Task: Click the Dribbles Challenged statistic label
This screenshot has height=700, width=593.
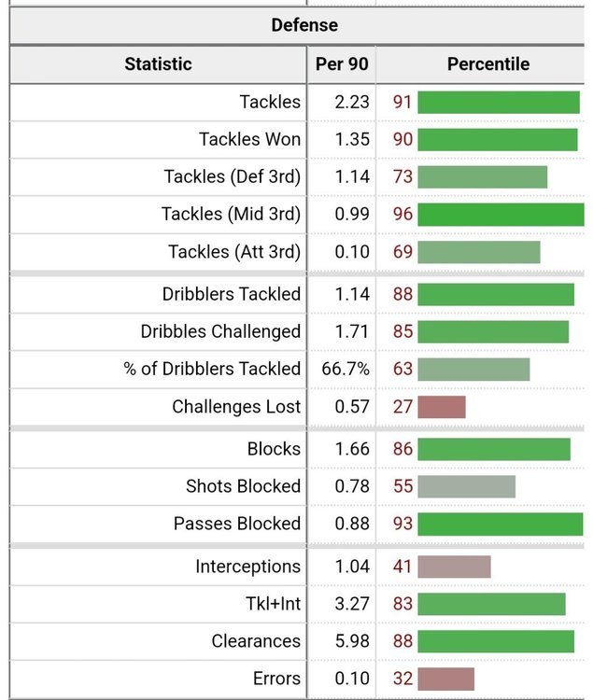Action: pos(220,331)
